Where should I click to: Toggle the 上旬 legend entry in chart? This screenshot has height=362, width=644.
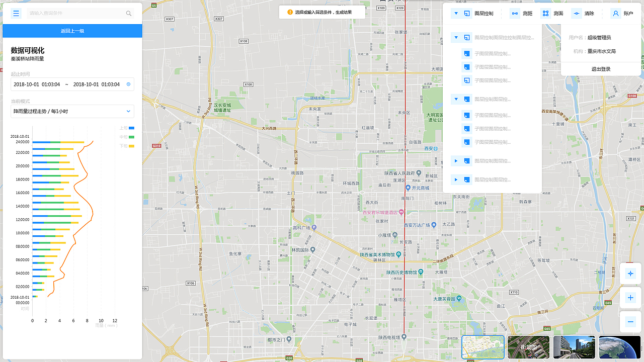130,128
